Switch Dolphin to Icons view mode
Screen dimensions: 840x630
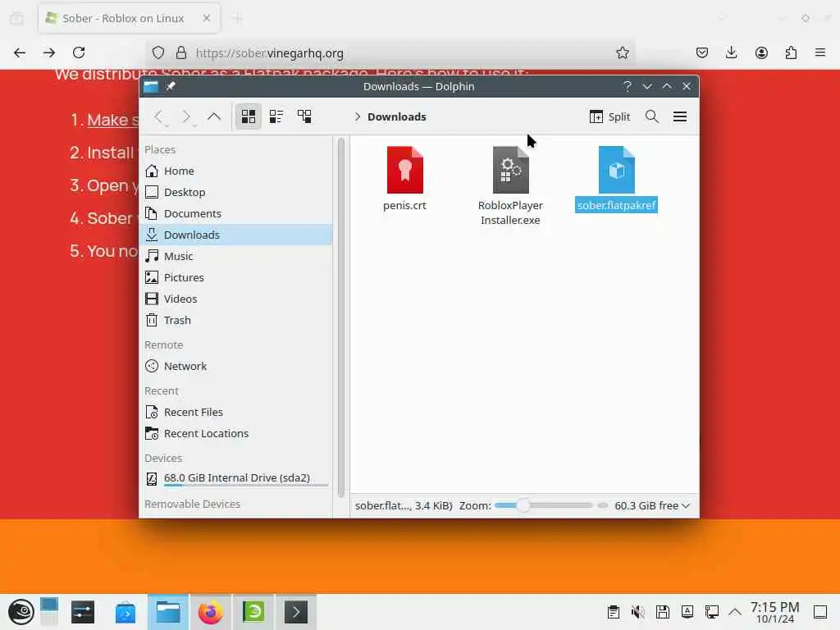coord(248,116)
